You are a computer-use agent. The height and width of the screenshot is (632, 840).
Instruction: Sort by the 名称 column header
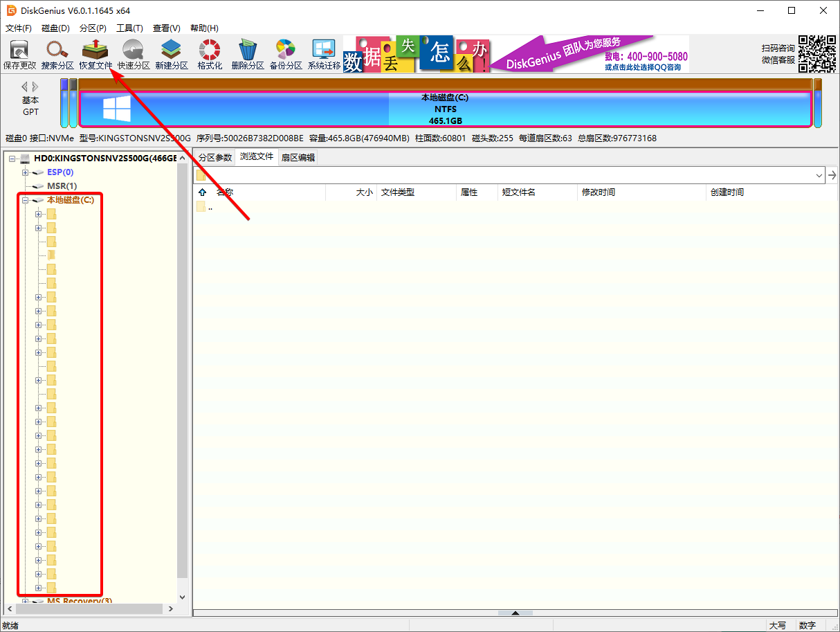[224, 192]
